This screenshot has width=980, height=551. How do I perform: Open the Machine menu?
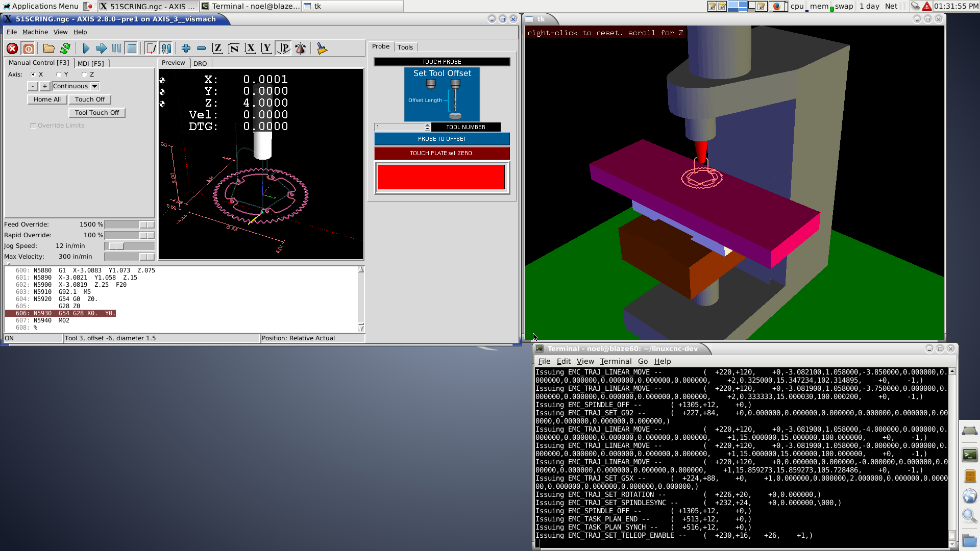(35, 32)
